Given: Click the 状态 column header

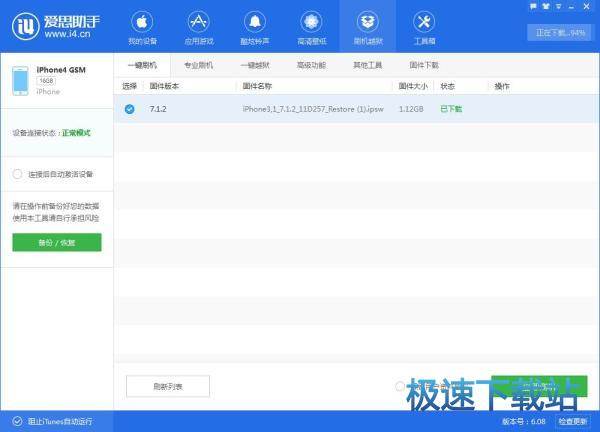Looking at the screenshot, I should coord(448,86).
